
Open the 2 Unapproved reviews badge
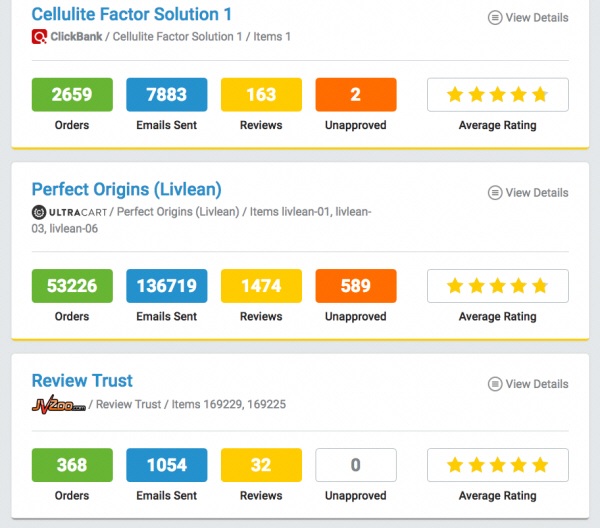(x=356, y=95)
